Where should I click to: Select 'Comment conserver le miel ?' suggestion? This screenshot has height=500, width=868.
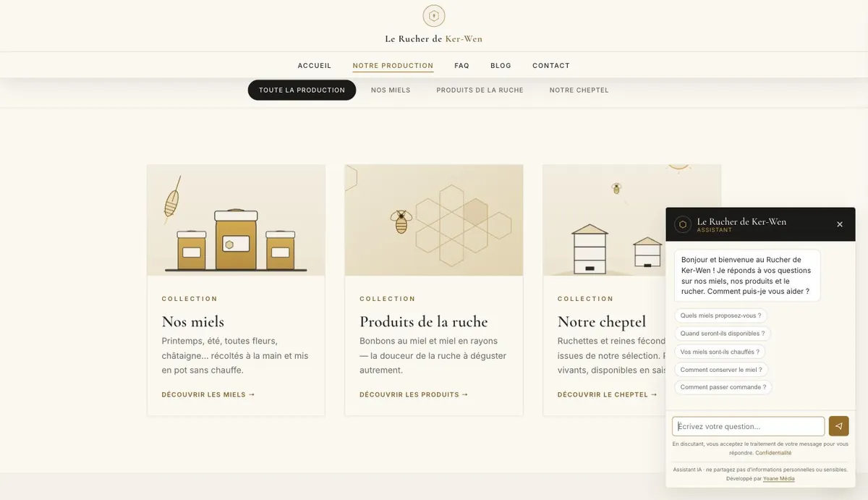tap(721, 370)
